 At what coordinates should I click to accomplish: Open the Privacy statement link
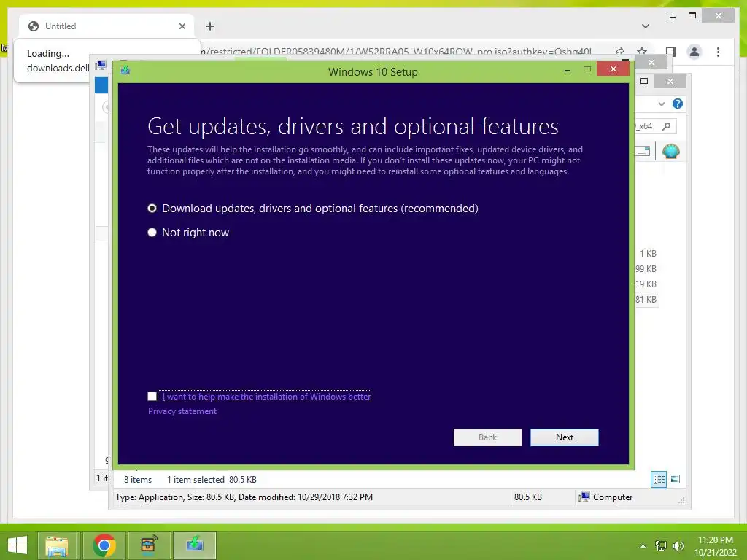point(182,411)
